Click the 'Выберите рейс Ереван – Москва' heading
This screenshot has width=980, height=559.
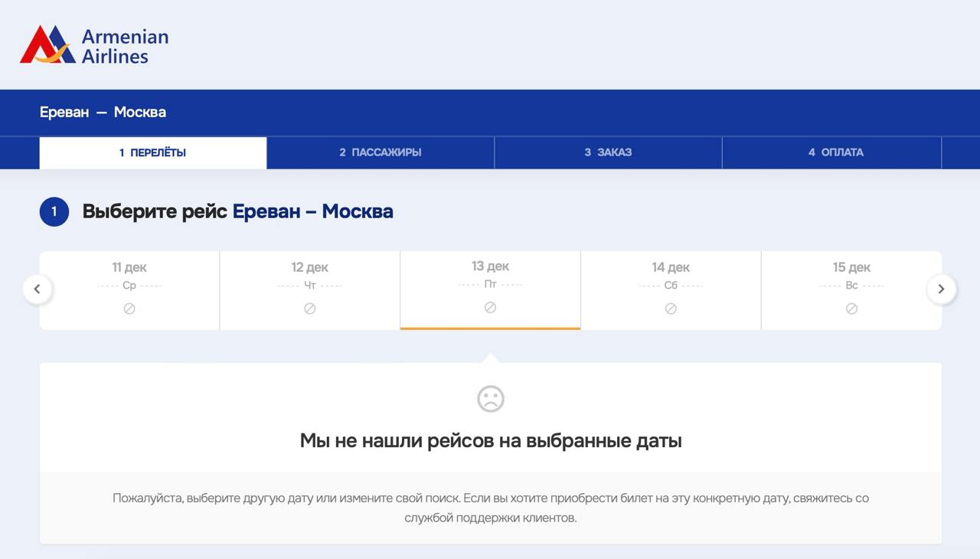(x=237, y=211)
